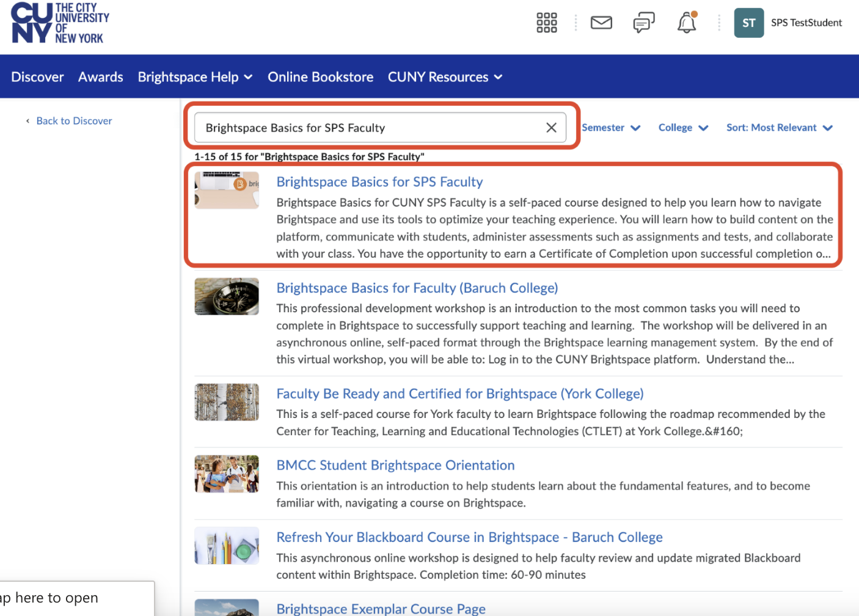Clear the search field with X
This screenshot has width=859, height=616.
(551, 128)
